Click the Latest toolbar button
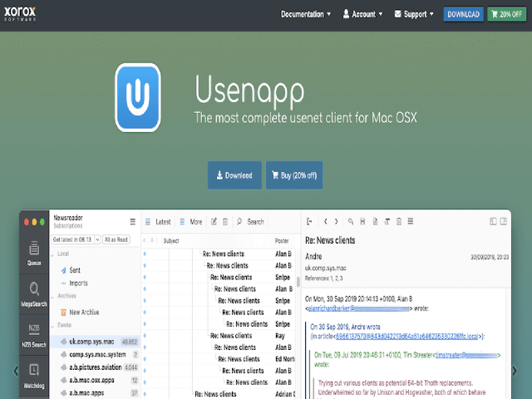 point(158,222)
